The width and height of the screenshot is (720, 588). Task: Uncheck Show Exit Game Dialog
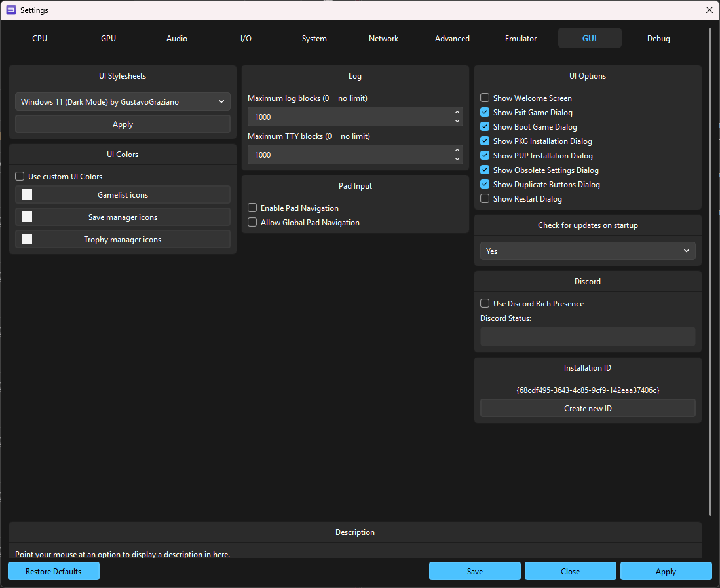(485, 113)
